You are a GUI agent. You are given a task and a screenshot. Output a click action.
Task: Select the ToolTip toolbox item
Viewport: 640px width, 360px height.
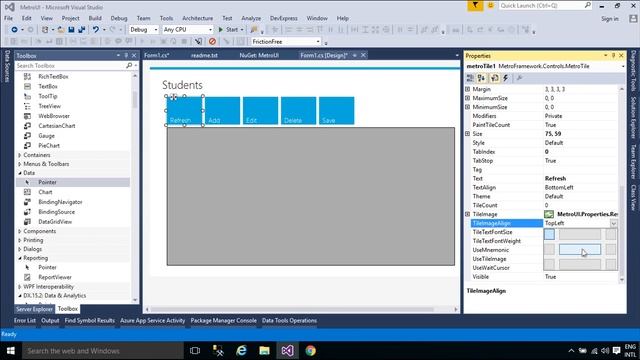48,96
